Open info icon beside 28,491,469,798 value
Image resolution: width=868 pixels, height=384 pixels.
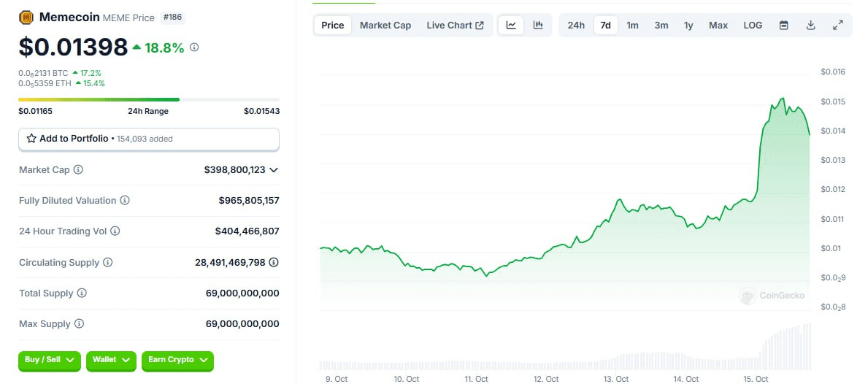[274, 262]
